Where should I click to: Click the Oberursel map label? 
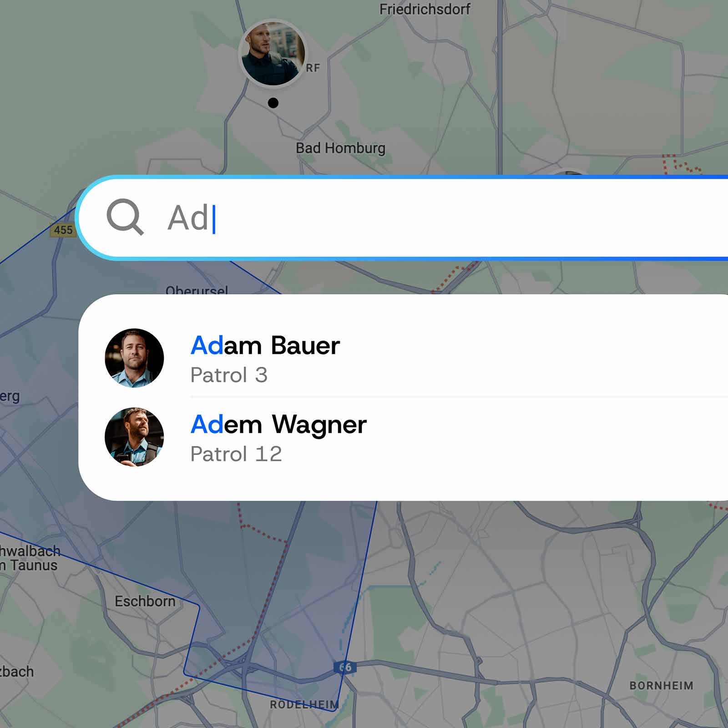pyautogui.click(x=197, y=289)
